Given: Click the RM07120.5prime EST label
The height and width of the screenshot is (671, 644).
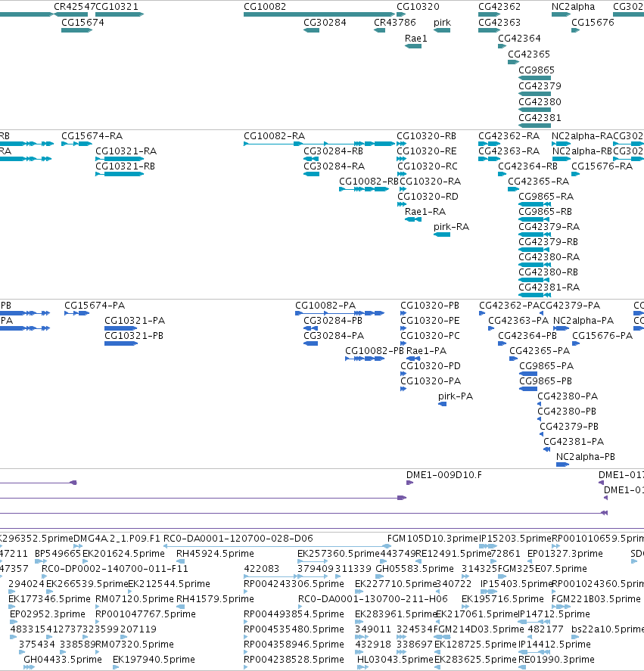Looking at the screenshot, I should coord(135,598).
